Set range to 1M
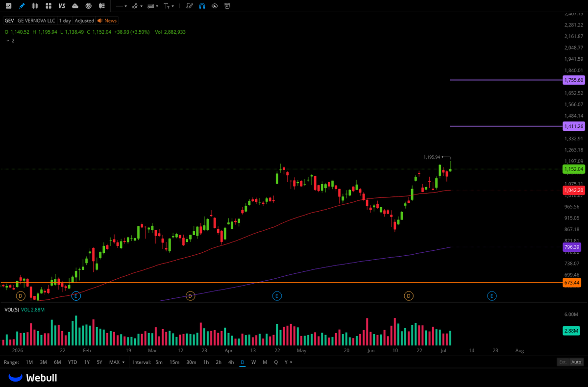The width and height of the screenshot is (588, 387). tap(29, 362)
